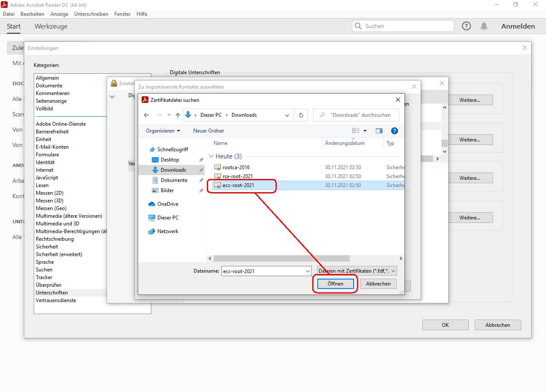The width and height of the screenshot is (546, 392).
Task: Open the Organisieren dropdown menu
Action: point(163,131)
